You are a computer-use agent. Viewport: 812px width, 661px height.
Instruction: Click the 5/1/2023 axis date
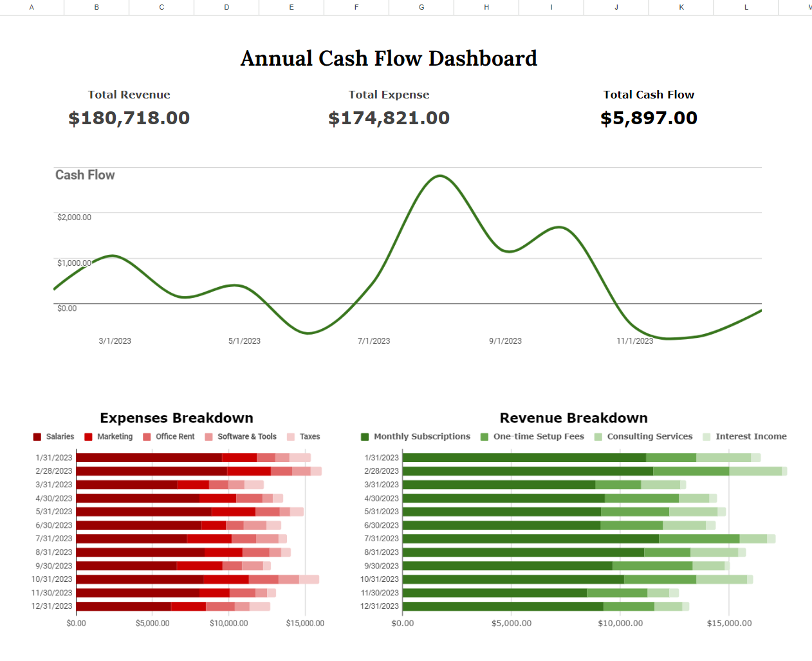(x=245, y=341)
